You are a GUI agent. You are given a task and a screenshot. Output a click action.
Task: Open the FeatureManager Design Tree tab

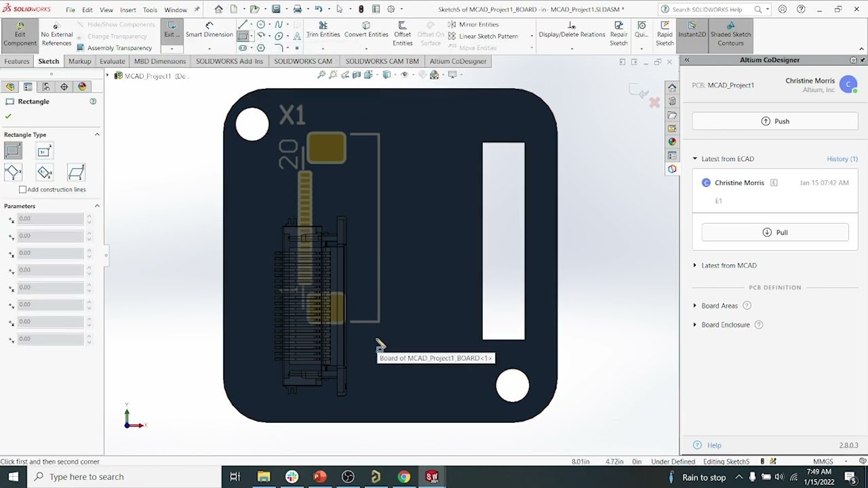(x=9, y=87)
